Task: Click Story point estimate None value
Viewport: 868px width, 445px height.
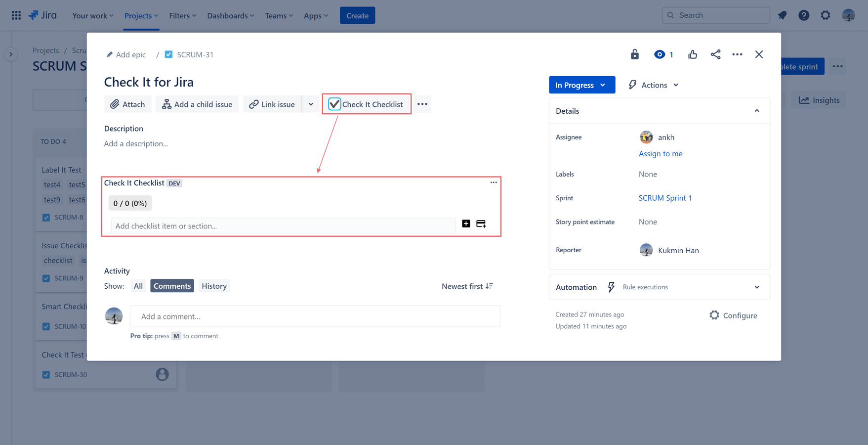Action: [648, 222]
